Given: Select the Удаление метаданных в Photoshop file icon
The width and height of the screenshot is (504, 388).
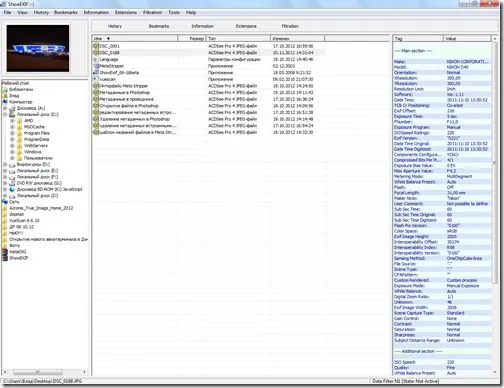Looking at the screenshot, I should point(96,119).
